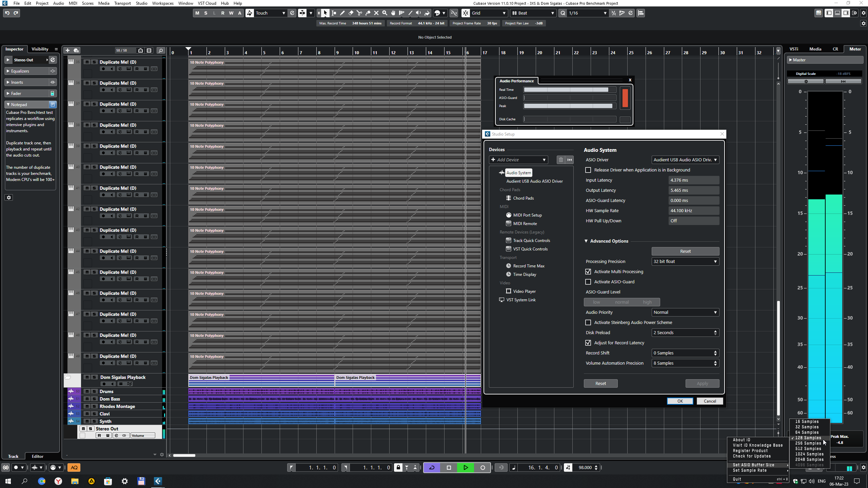Image resolution: width=868 pixels, height=488 pixels.
Task: Select the Draw pencil tool
Action: (x=342, y=13)
